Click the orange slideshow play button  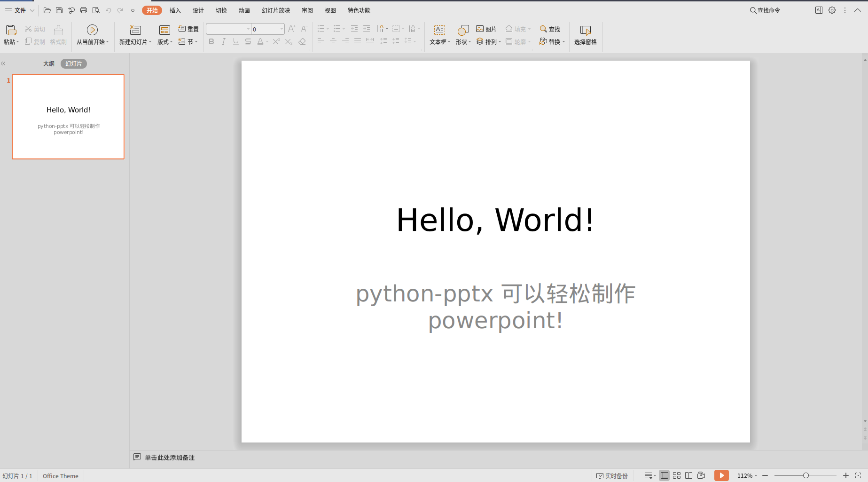(x=721, y=475)
